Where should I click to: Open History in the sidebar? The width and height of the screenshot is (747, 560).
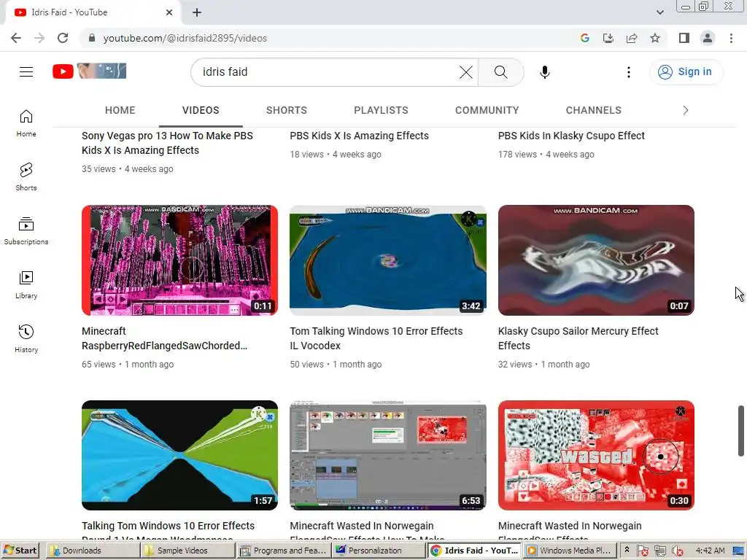point(26,338)
